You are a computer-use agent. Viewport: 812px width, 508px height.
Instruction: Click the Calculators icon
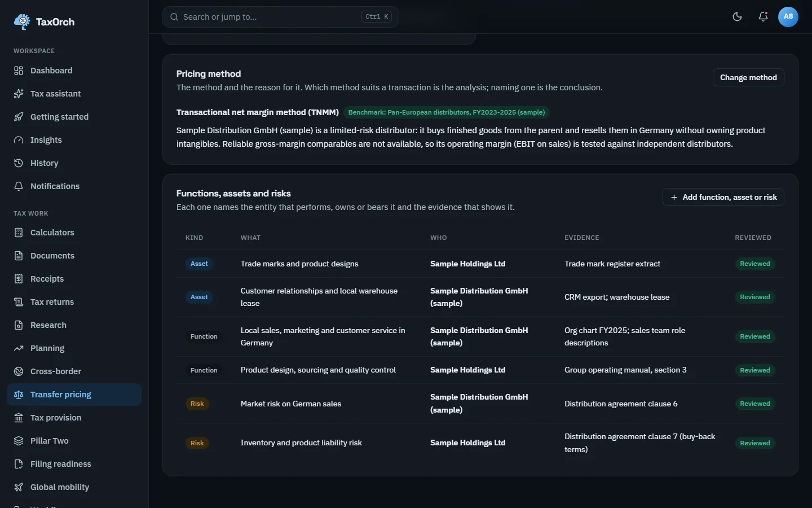coord(19,233)
